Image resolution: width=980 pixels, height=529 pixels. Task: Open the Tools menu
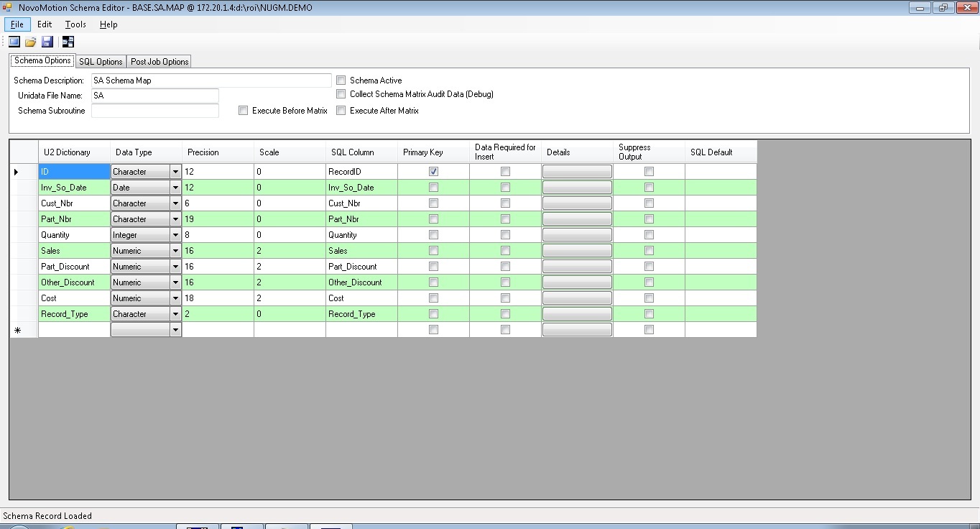point(75,24)
